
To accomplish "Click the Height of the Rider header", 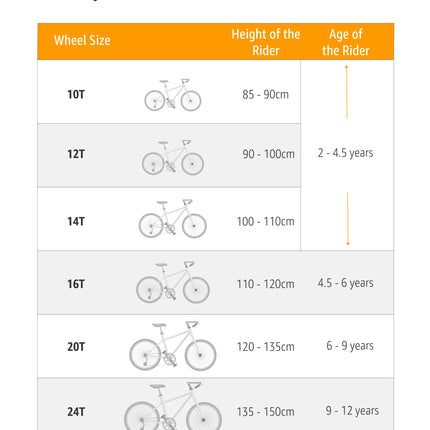I will [x=266, y=42].
